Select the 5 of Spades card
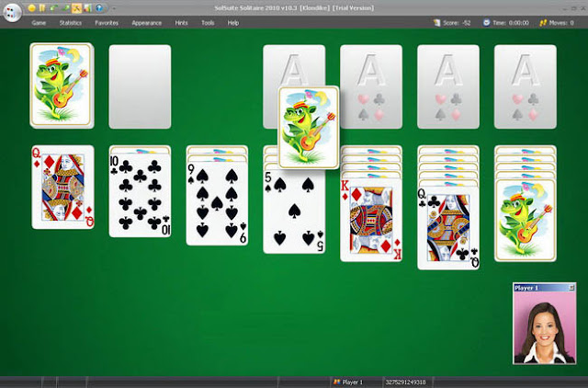Viewport: 588px width, 388px height. [x=294, y=212]
